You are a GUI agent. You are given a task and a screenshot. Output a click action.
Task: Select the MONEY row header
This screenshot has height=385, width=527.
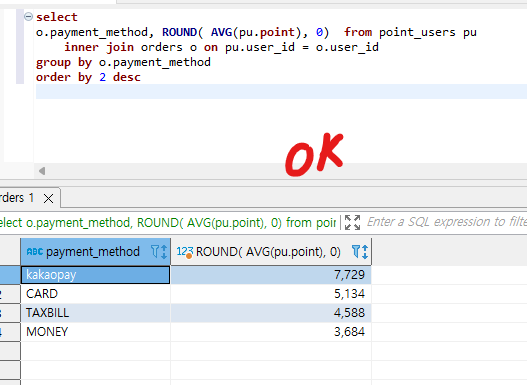pos(10,332)
